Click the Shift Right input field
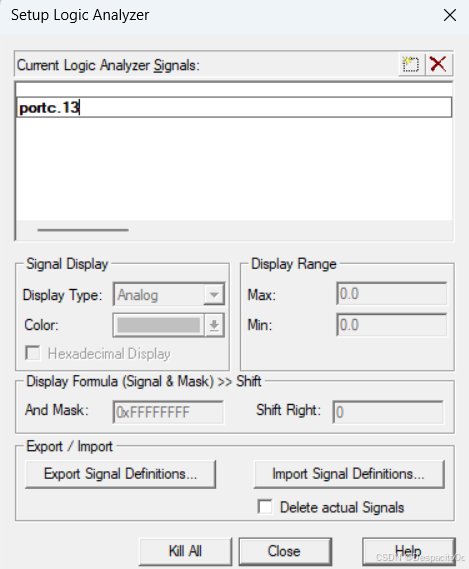This screenshot has height=569, width=469. [x=388, y=412]
